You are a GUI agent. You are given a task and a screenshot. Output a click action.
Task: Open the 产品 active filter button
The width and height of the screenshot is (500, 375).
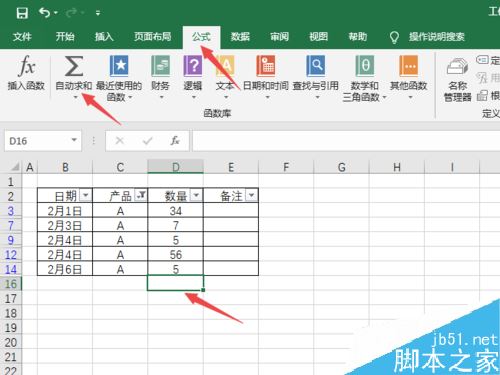tap(141, 195)
